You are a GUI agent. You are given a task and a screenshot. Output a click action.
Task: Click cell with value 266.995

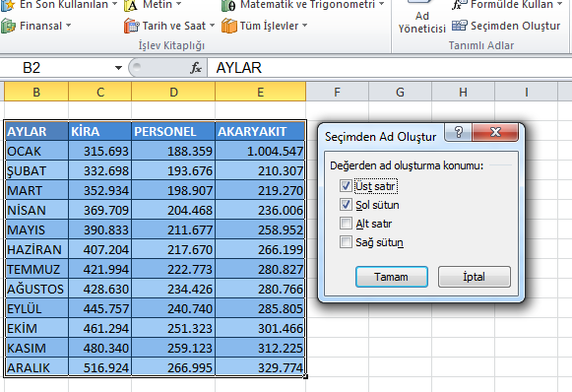[x=173, y=367]
